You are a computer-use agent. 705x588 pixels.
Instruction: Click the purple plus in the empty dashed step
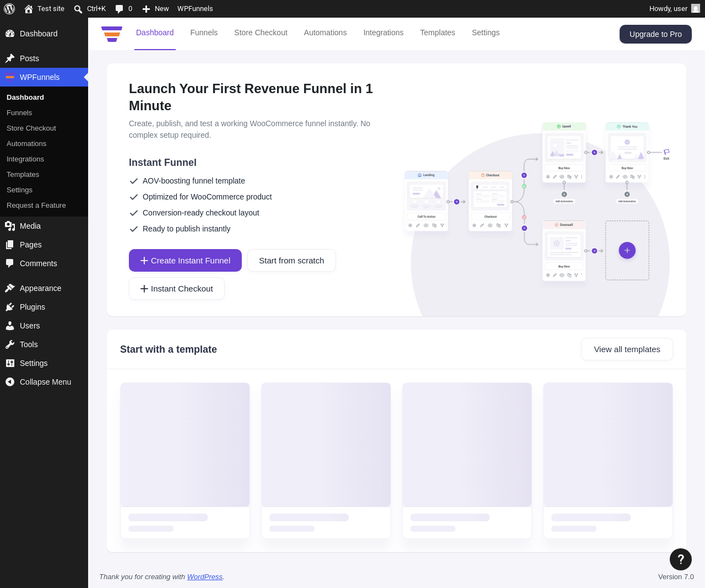click(627, 251)
